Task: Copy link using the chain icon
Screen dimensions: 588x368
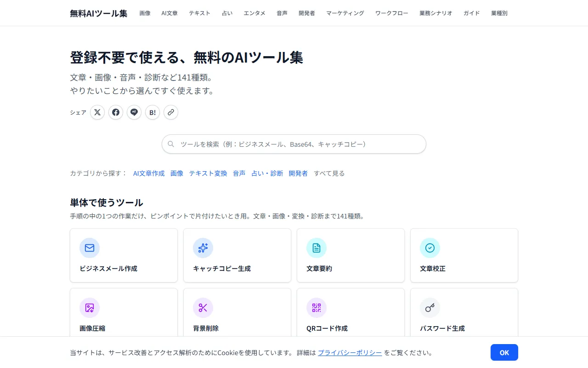Action: [171, 112]
